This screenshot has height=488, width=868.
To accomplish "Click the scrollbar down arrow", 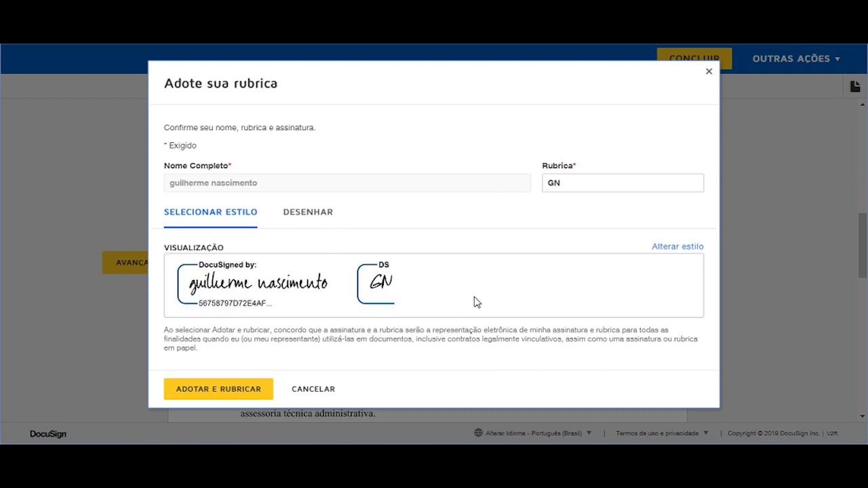I will [x=863, y=416].
